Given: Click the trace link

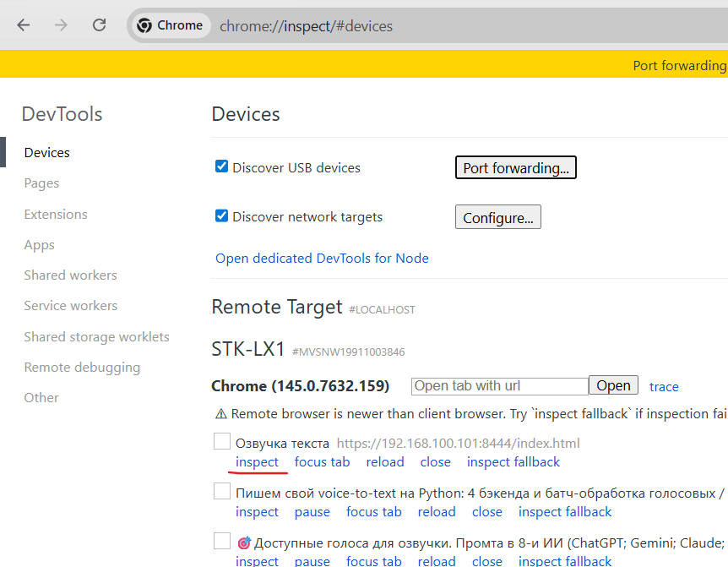Looking at the screenshot, I should tap(664, 386).
